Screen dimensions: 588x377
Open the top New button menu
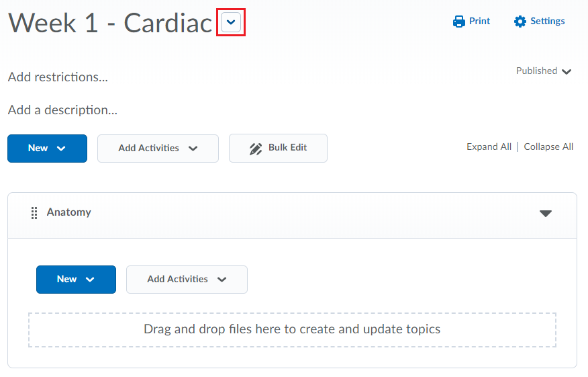[47, 149]
